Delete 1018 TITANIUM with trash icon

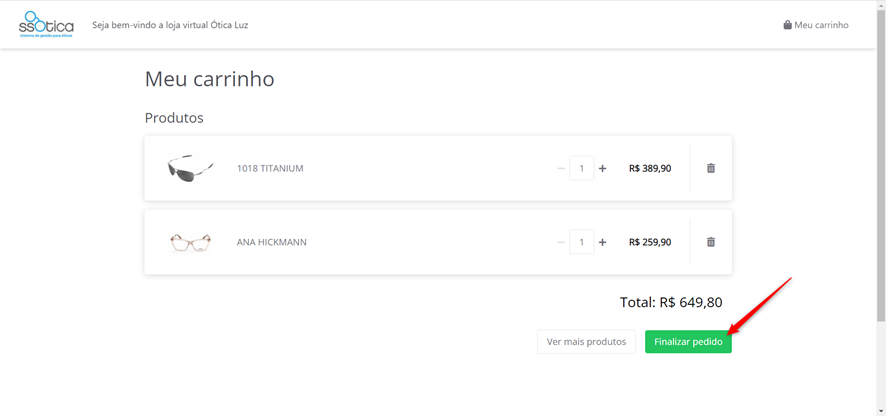click(x=711, y=168)
